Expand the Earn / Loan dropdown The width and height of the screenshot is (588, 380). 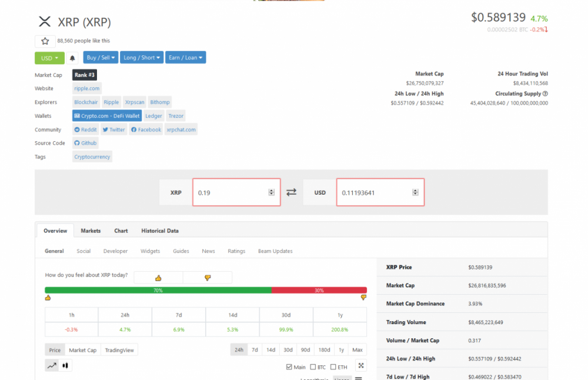pos(185,57)
